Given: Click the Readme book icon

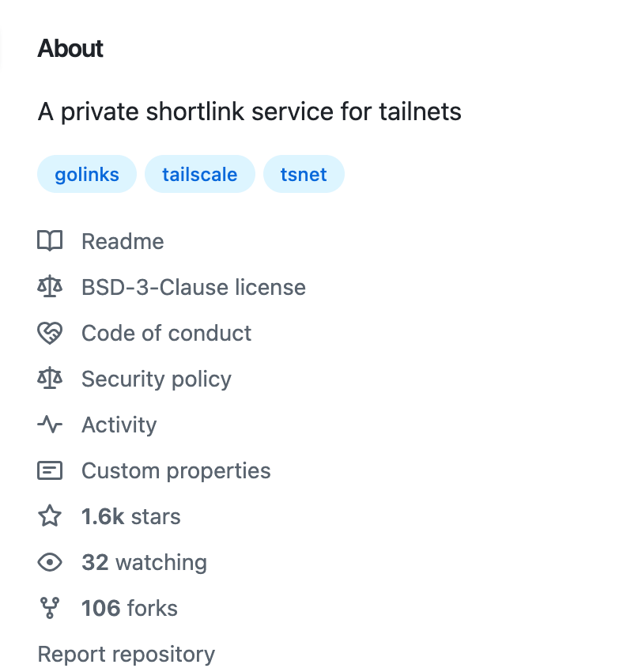Looking at the screenshot, I should point(50,241).
